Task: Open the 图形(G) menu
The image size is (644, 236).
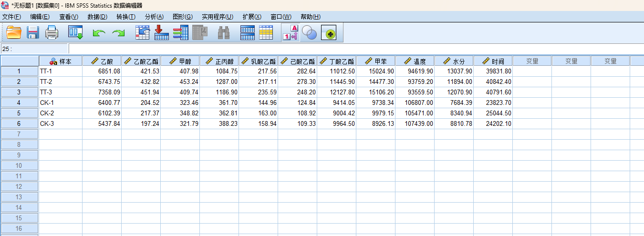Action: tap(182, 17)
